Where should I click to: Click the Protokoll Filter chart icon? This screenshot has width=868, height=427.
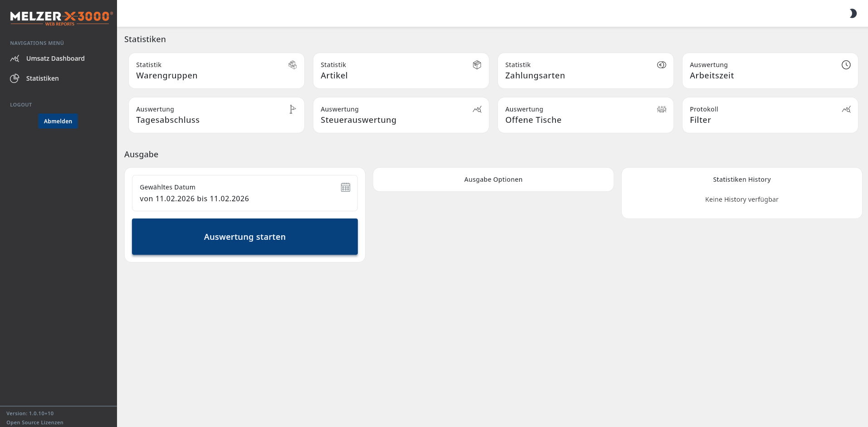click(x=846, y=109)
